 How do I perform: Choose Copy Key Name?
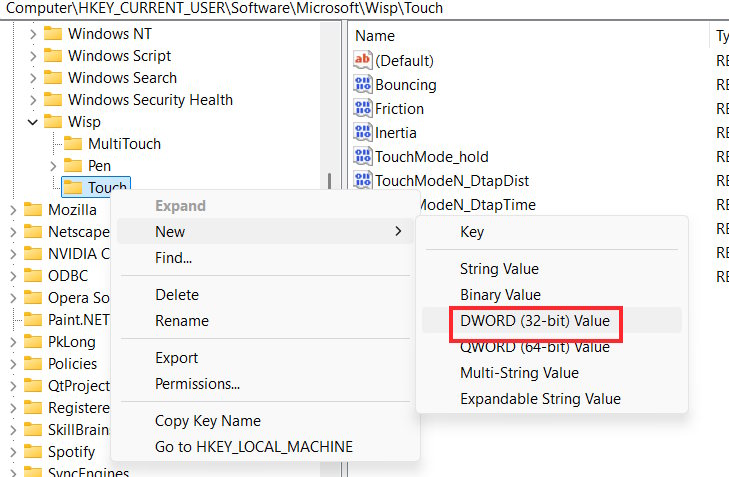265,420
